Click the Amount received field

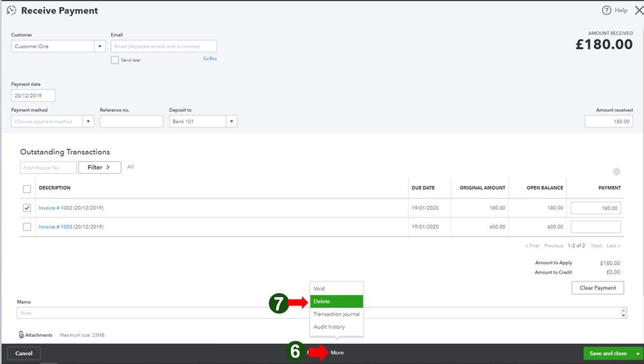click(x=609, y=121)
